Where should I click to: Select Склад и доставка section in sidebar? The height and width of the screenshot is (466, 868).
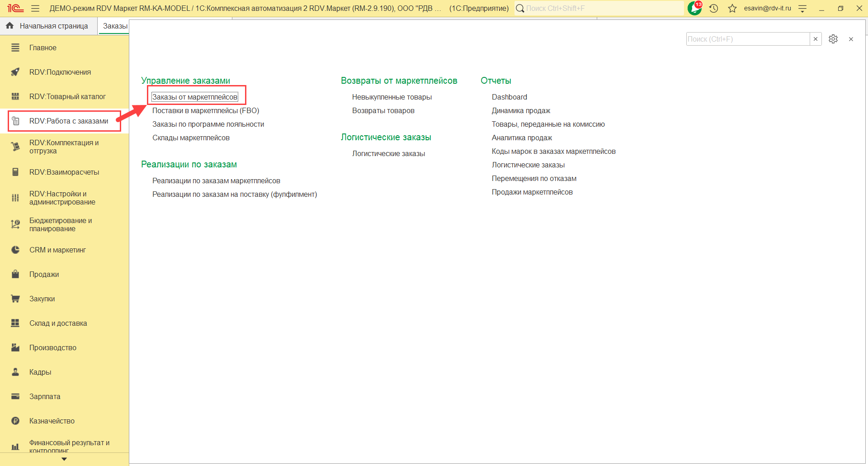click(x=58, y=323)
